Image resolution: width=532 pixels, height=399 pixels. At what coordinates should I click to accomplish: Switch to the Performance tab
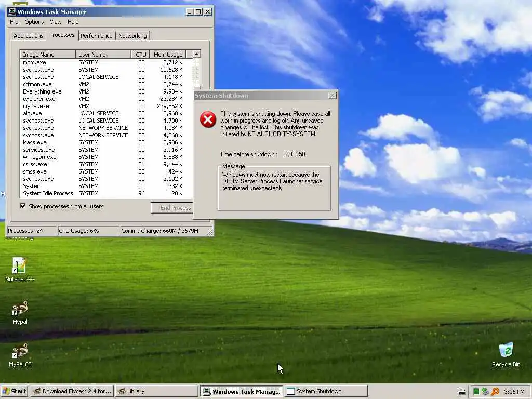(96, 36)
